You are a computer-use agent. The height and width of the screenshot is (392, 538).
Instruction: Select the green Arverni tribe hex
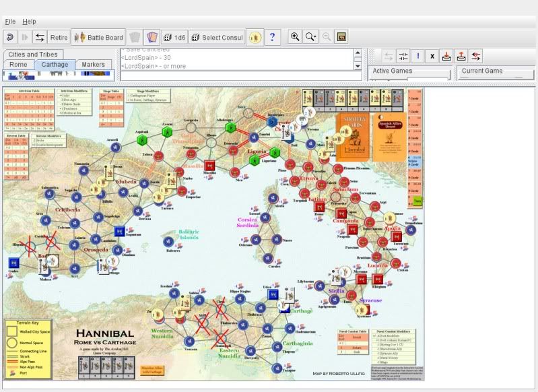pyautogui.click(x=167, y=131)
